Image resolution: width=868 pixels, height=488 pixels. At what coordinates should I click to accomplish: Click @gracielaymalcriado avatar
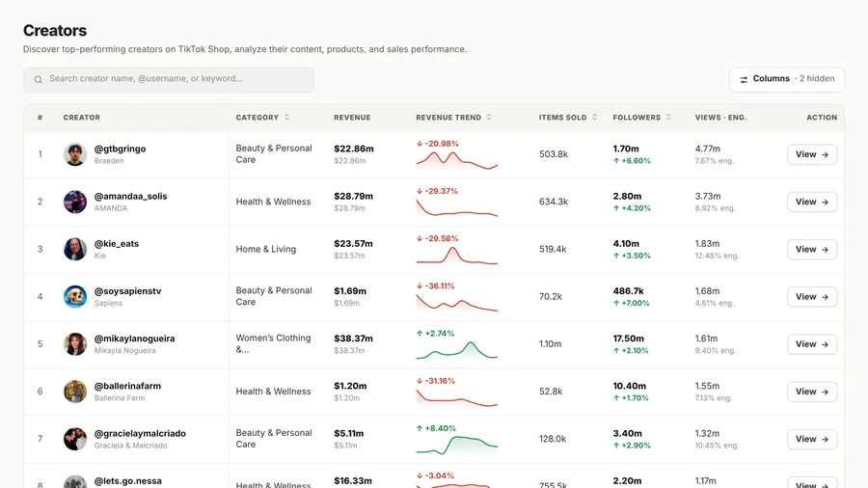74,439
